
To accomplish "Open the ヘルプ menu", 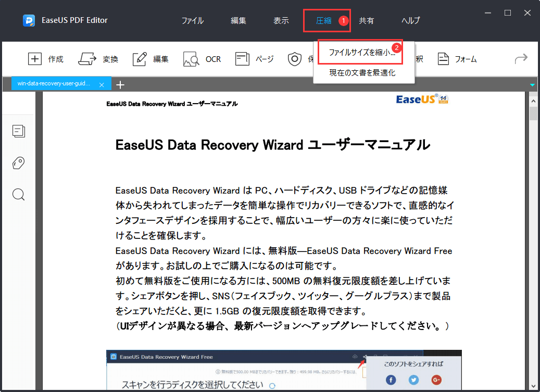I will pos(410,20).
